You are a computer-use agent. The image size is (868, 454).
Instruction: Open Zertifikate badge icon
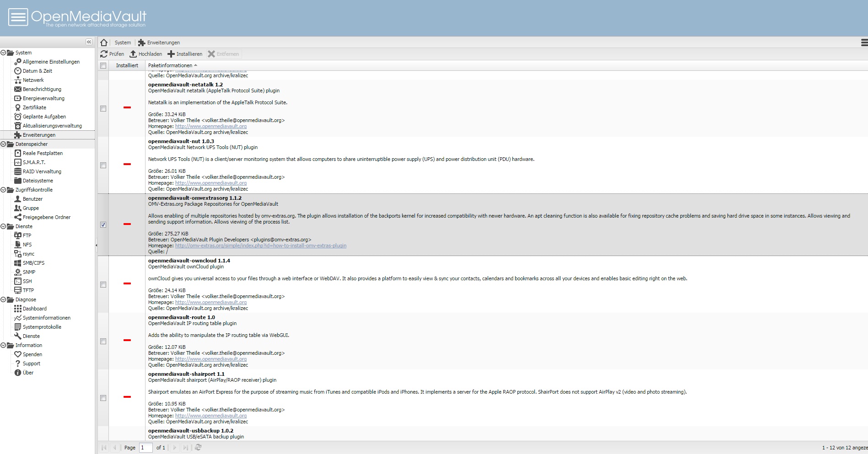click(18, 107)
